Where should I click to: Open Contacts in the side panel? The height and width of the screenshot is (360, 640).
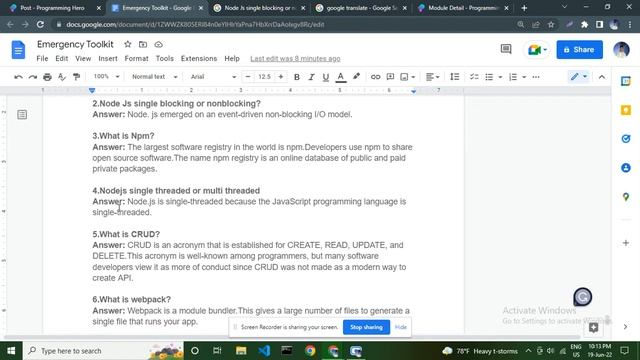(626, 168)
